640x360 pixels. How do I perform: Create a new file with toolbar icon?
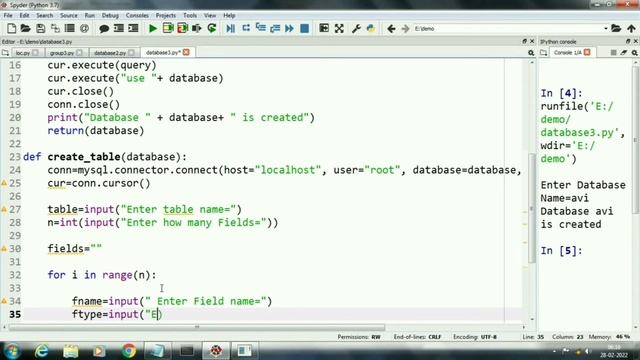click(x=11, y=29)
